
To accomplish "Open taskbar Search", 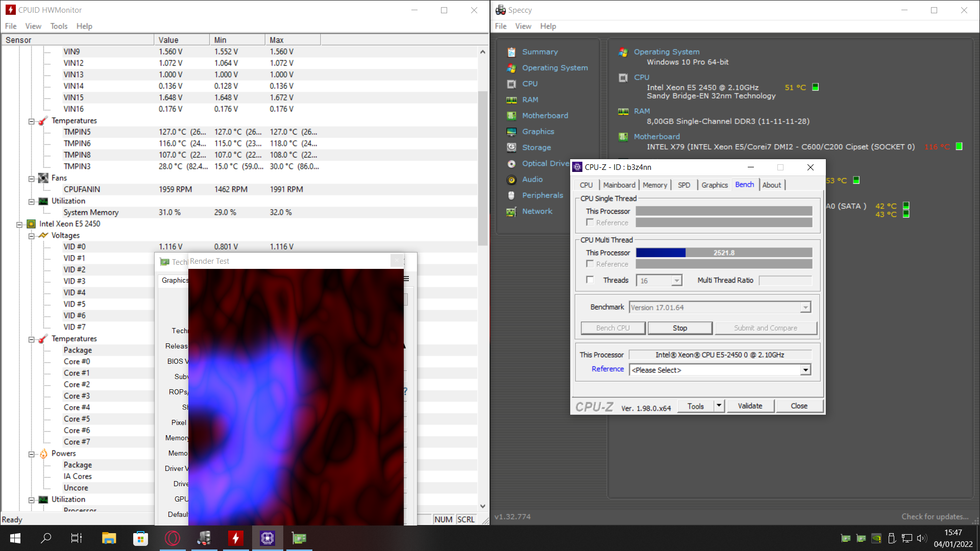I will [46, 538].
